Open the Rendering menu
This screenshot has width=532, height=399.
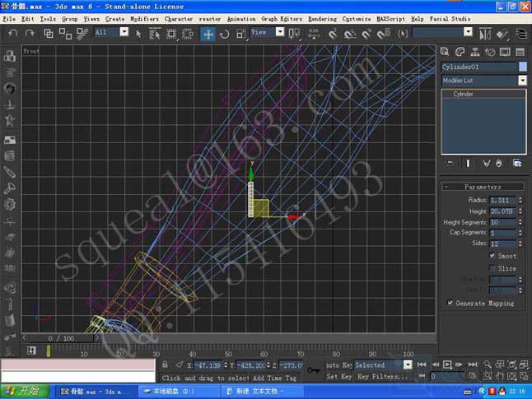click(x=322, y=19)
